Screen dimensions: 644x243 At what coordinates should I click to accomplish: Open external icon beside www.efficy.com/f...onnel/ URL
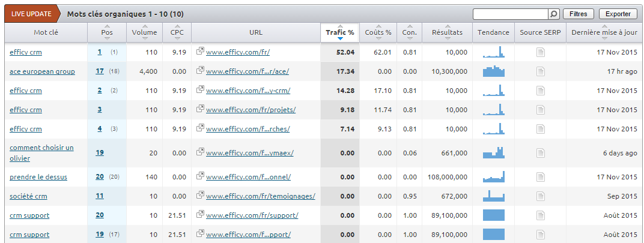201,176
